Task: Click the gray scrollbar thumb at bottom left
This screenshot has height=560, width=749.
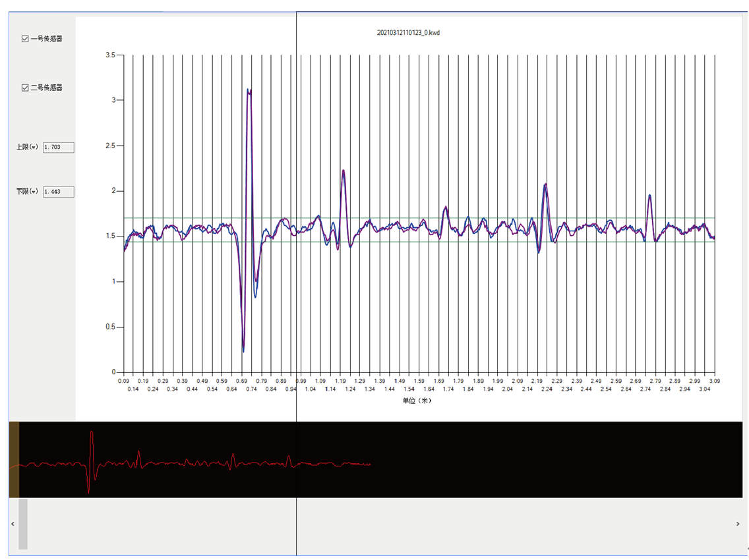Action: (23, 524)
